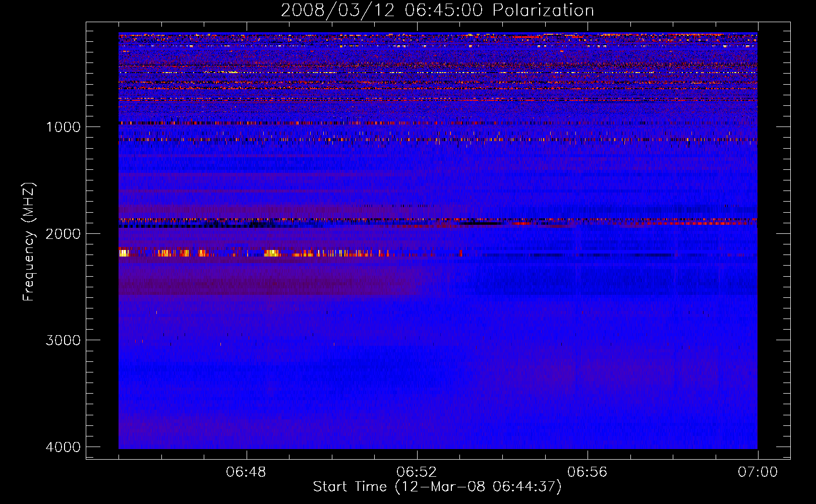Click the 07:00 time tick label
Image resolution: width=816 pixels, height=504 pixels.
(x=757, y=472)
